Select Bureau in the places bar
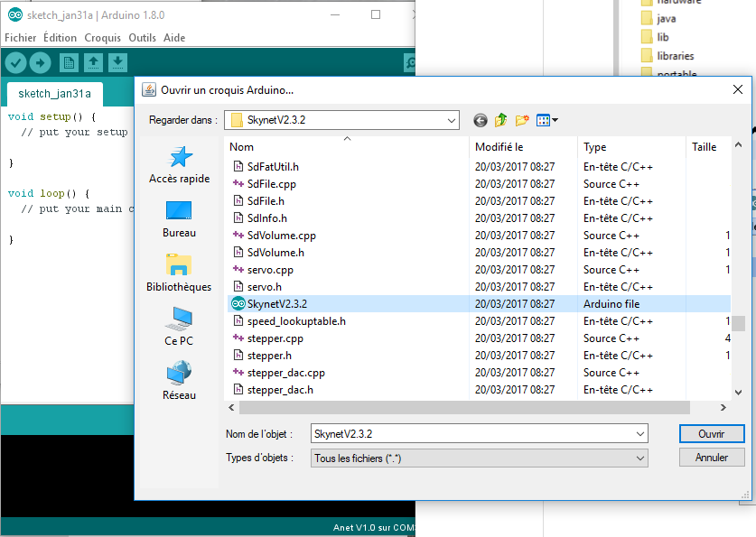 (180, 219)
